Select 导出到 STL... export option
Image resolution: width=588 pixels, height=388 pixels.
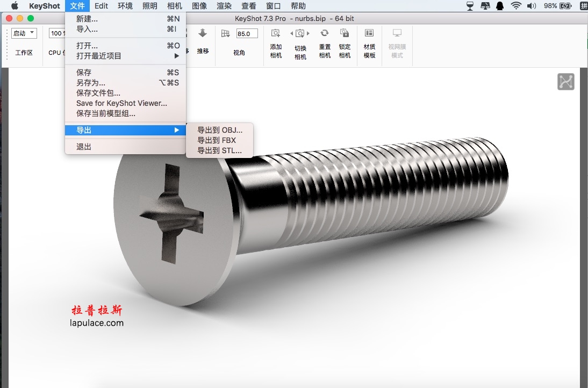pos(220,150)
